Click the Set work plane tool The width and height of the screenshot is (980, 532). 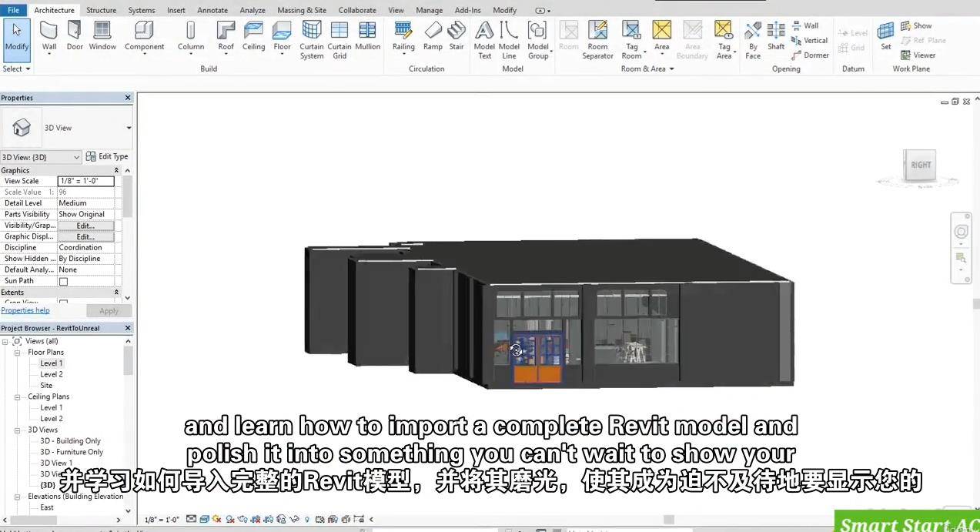pyautogui.click(x=886, y=37)
